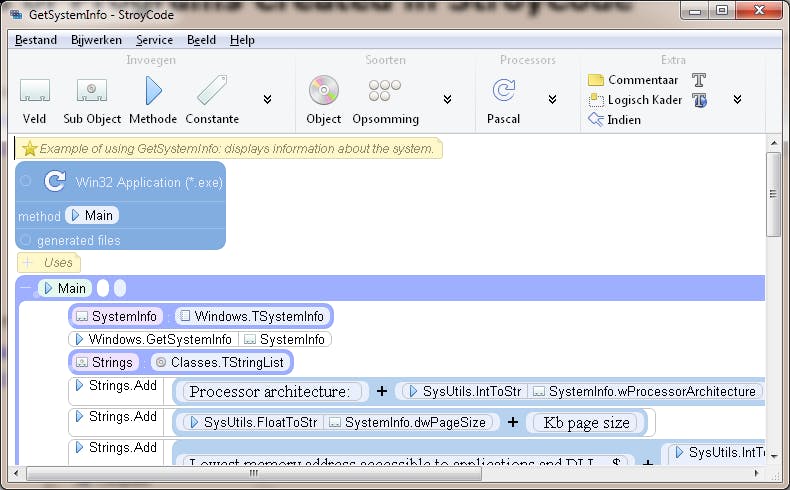Click the scroll left arrow
Screen dimensions: 790x490
click(x=17, y=473)
